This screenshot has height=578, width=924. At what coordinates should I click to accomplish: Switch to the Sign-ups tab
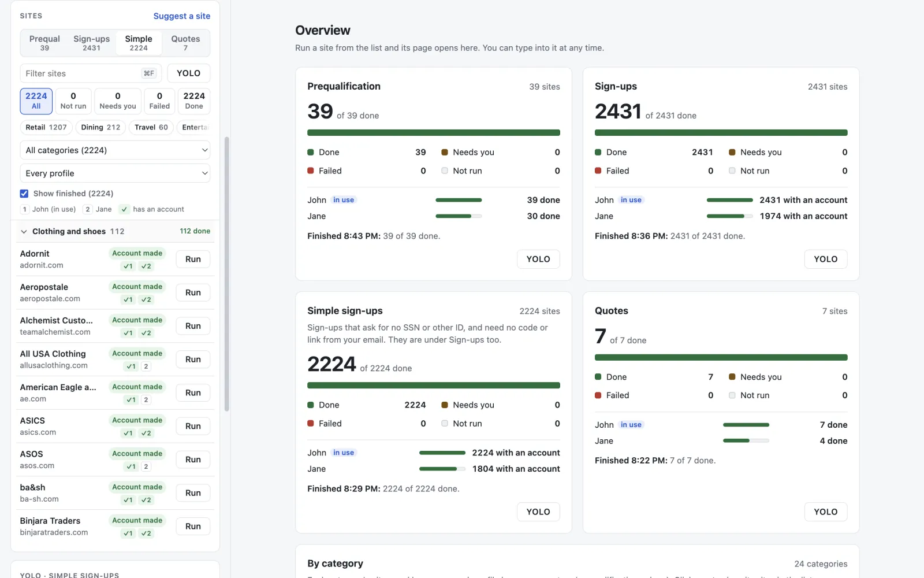coord(91,43)
